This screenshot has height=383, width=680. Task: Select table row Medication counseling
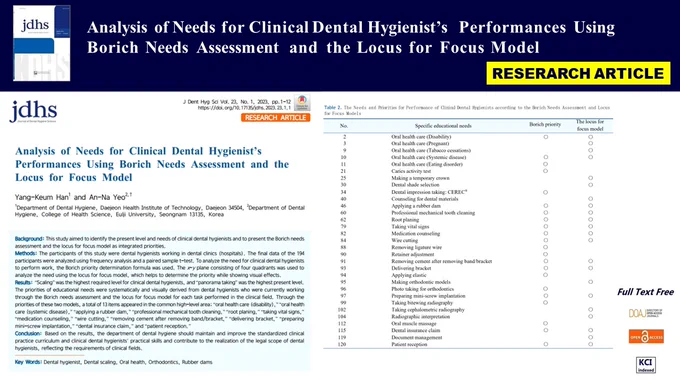pyautogui.click(x=468, y=233)
